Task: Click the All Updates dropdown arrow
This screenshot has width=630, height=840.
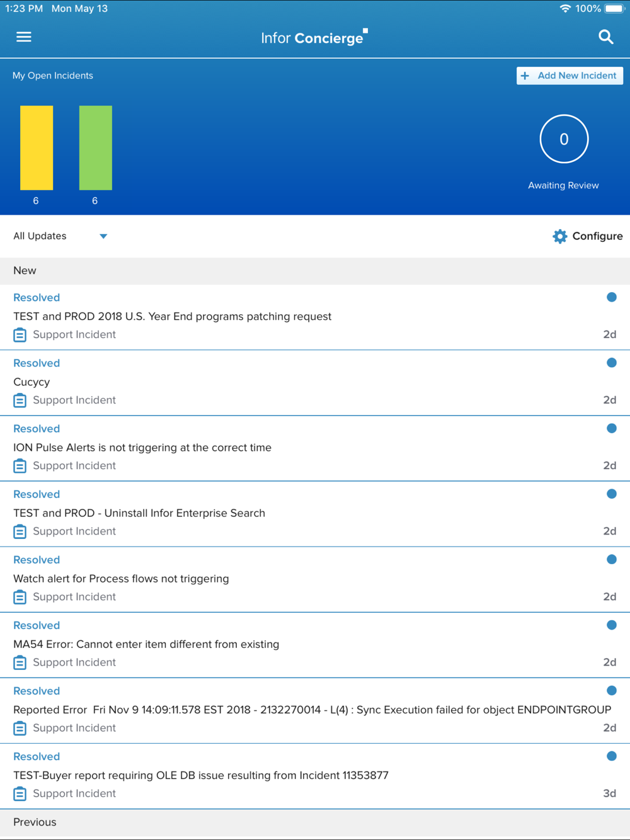Action: point(103,236)
